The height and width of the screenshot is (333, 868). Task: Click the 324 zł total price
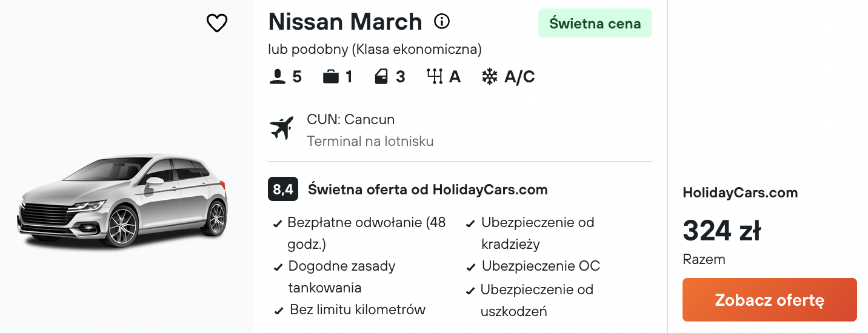tap(722, 230)
